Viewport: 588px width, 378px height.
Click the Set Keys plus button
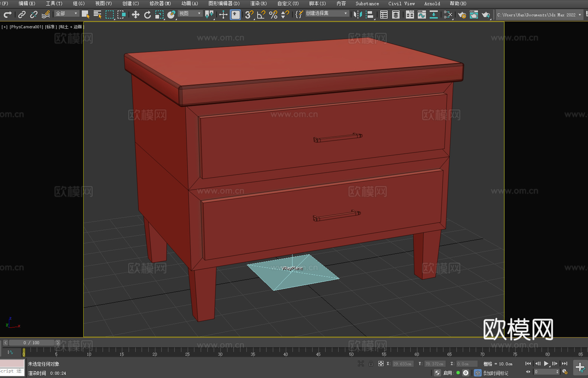coord(580,368)
